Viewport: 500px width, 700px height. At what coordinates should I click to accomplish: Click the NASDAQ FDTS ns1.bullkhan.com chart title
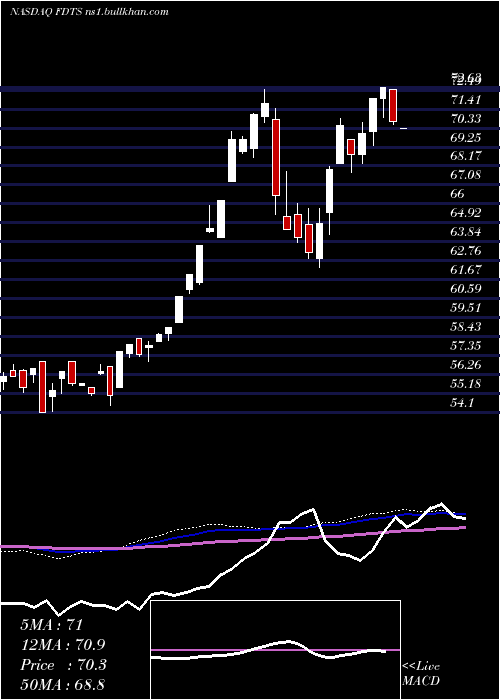coord(89,12)
